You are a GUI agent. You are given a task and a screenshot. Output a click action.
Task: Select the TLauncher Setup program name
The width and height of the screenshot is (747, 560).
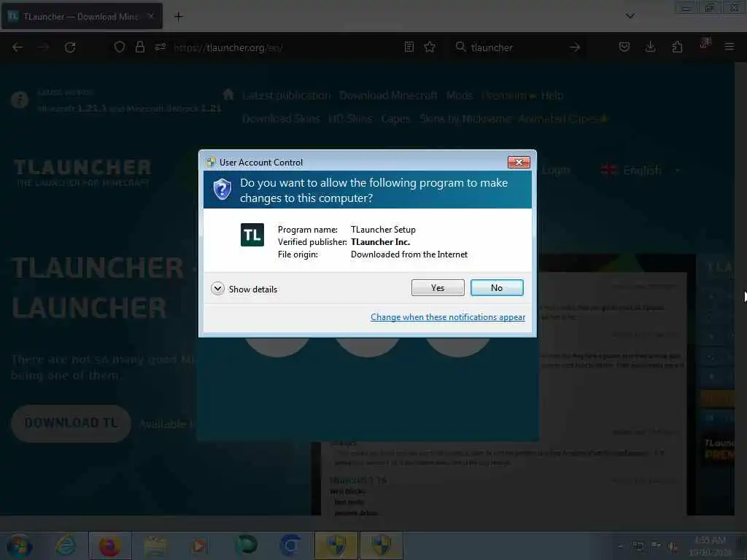click(x=383, y=230)
